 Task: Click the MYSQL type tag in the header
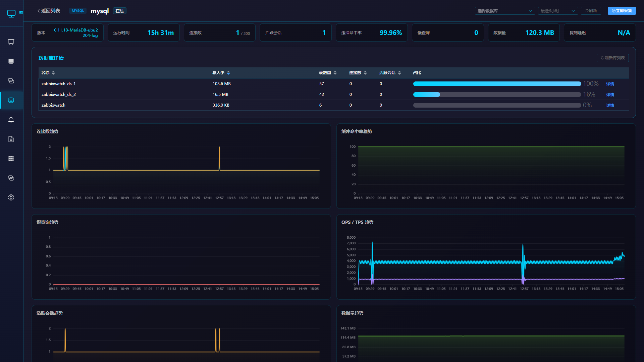tap(78, 11)
